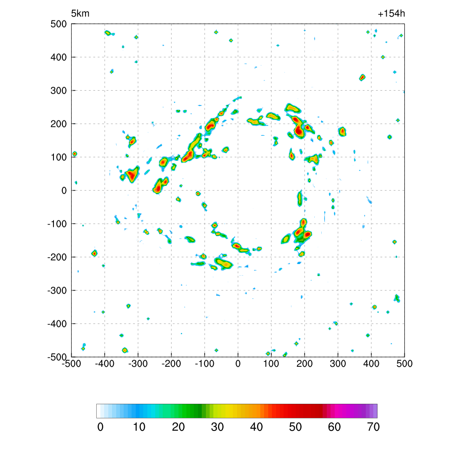Click the x-axis tick label "-100"

(x=205, y=364)
